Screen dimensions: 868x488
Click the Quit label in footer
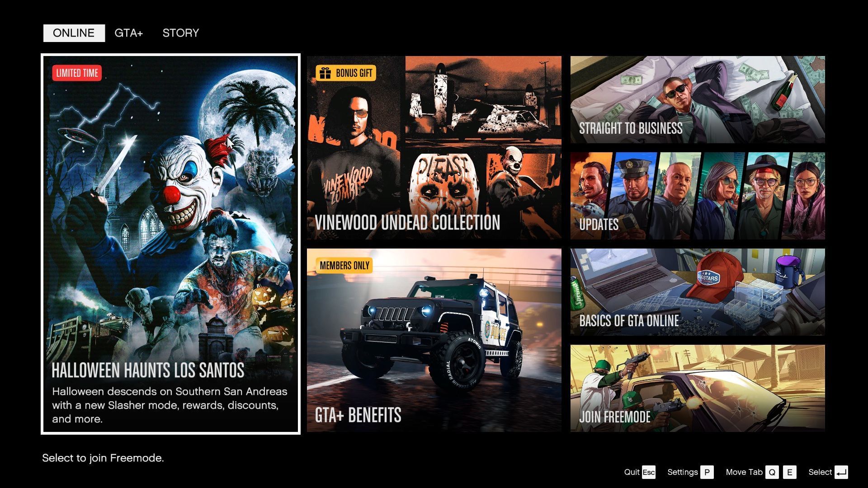click(632, 472)
